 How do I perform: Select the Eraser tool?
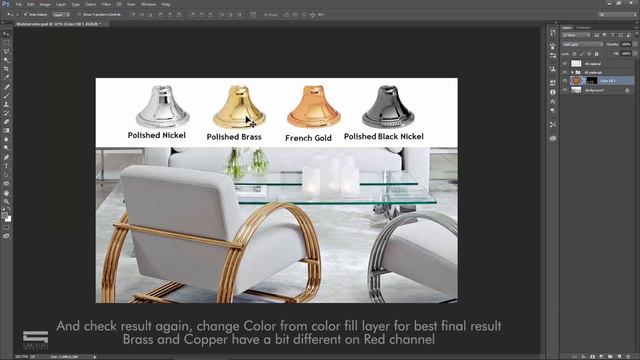(x=6, y=122)
